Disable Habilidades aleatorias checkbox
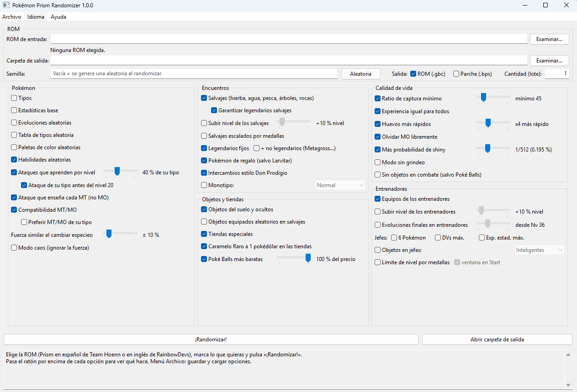Viewport: 577px width, 392px height. [14, 160]
